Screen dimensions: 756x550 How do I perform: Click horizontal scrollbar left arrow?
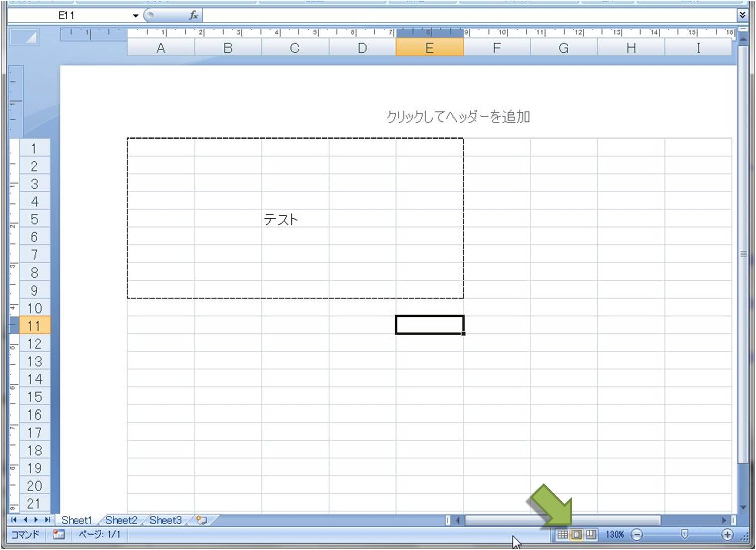[x=458, y=520]
